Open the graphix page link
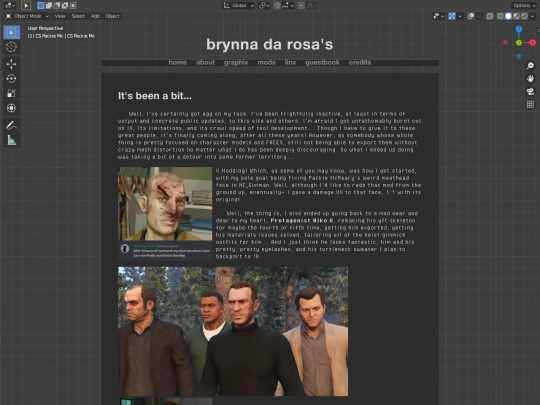The width and height of the screenshot is (540, 405). 236,62
